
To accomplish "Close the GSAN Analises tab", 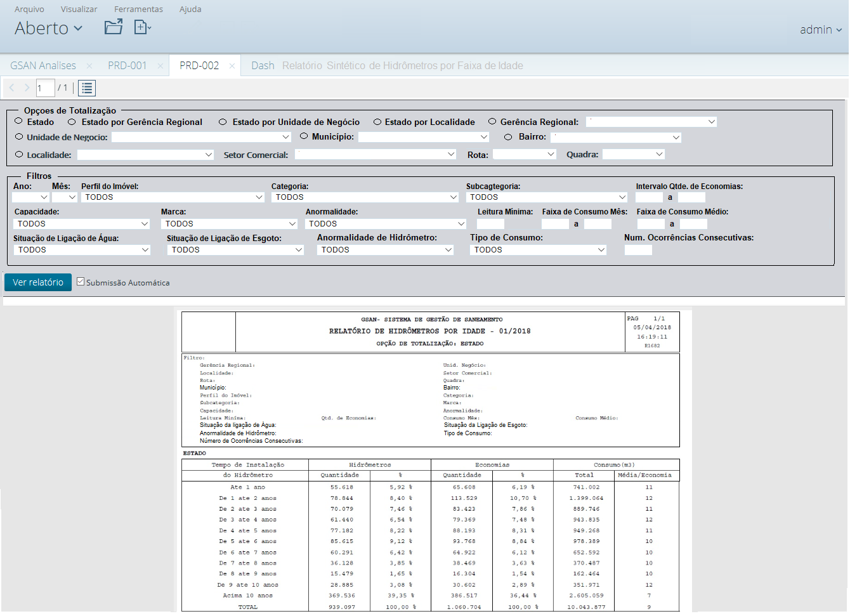I will [89, 66].
